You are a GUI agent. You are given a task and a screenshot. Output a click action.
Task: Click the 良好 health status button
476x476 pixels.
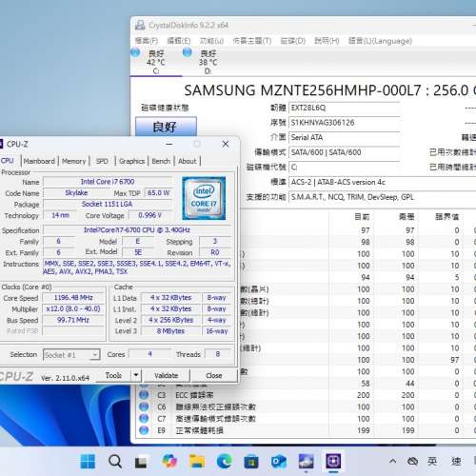pos(166,127)
